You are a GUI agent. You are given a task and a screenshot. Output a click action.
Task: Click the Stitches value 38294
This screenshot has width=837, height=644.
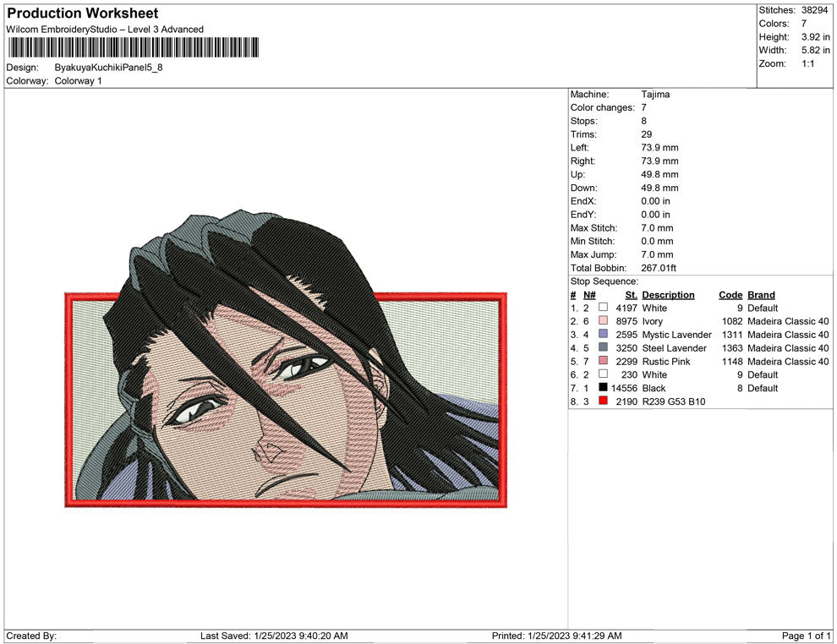pyautogui.click(x=814, y=10)
